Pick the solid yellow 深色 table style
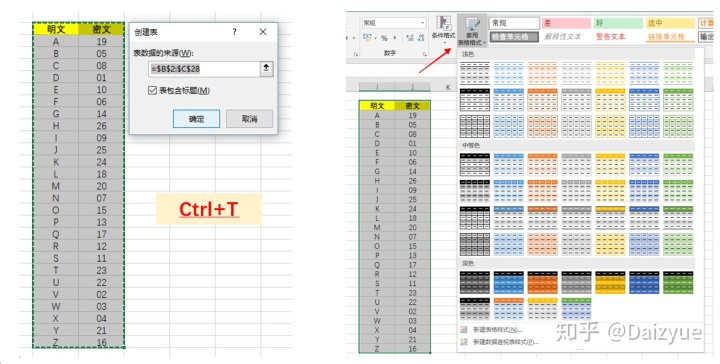Viewport: 720px width, 364px height. 610,282
